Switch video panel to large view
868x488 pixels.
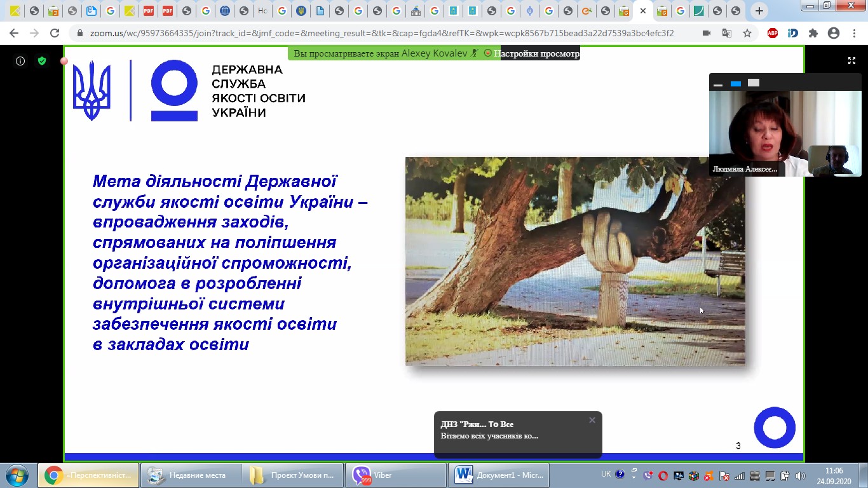(x=754, y=83)
